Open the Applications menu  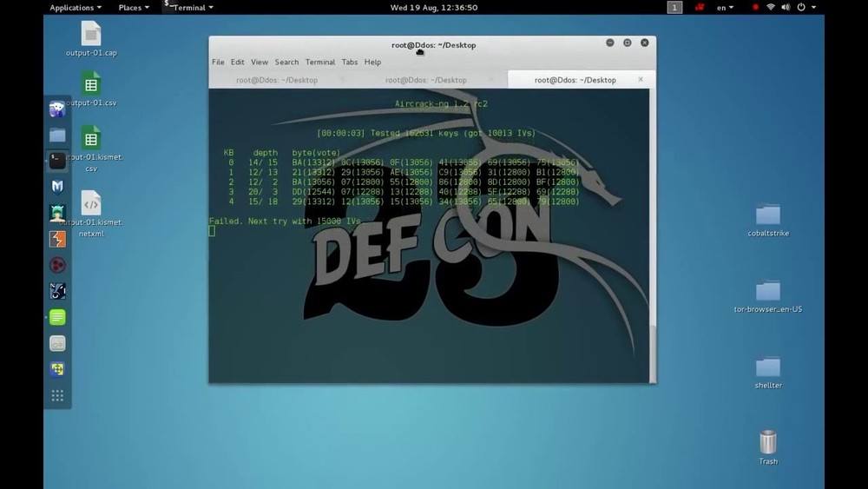tap(76, 7)
